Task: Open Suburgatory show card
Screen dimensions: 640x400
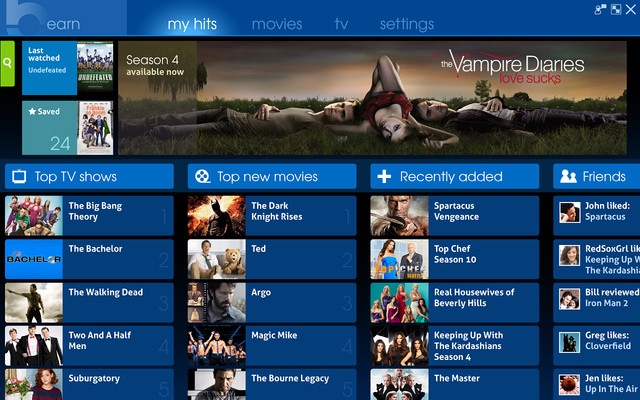Action: tap(89, 384)
